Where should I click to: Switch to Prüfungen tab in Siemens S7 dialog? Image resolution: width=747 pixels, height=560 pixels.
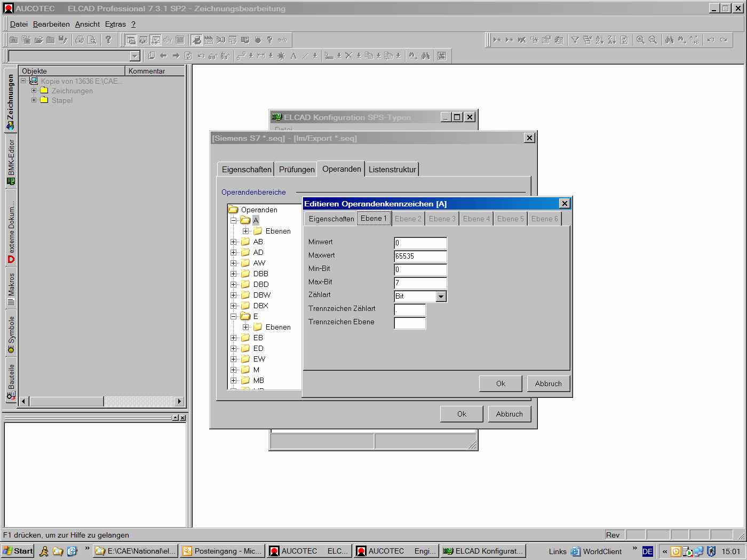(x=297, y=169)
